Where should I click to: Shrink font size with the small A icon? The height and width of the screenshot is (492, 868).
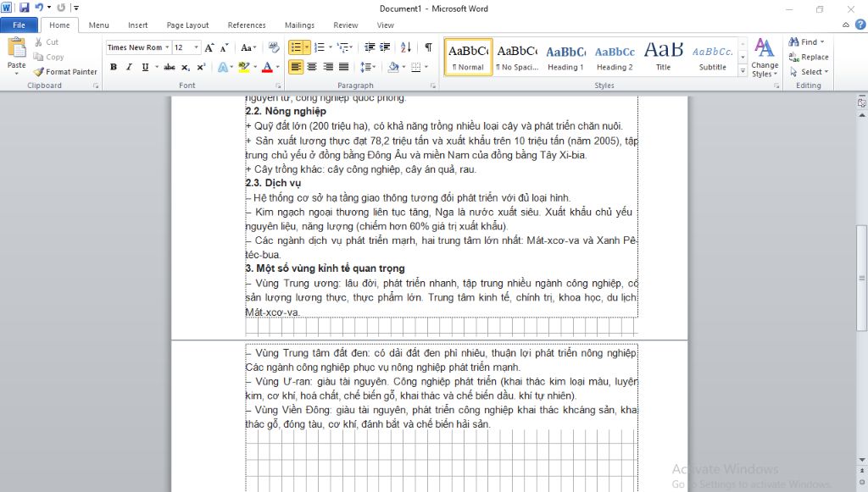pyautogui.click(x=224, y=47)
